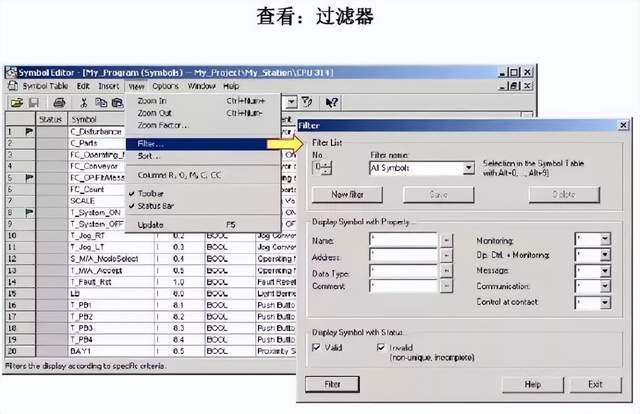Click the New filter button
Screen dimensions: 640x414
(x=347, y=195)
